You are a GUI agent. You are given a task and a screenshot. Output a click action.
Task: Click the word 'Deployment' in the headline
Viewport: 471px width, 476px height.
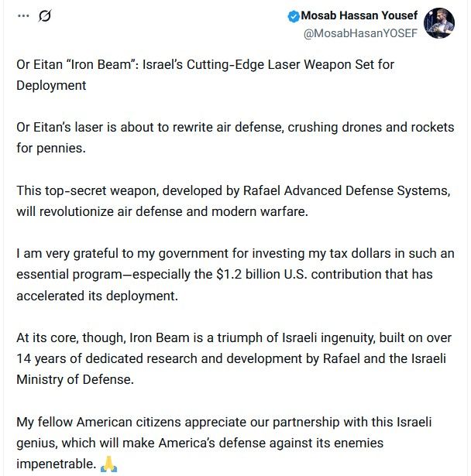click(x=51, y=85)
